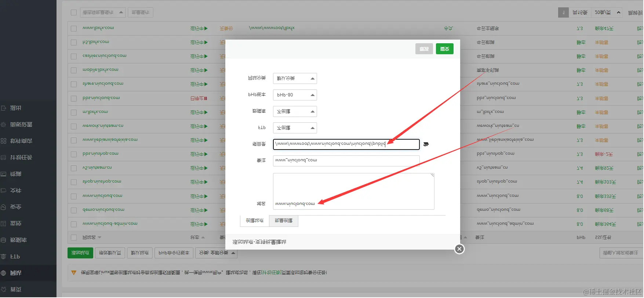Viewport: 644px width, 298px height.
Task: Click running status icon for demo.niucloud.com
Action: coord(206,210)
